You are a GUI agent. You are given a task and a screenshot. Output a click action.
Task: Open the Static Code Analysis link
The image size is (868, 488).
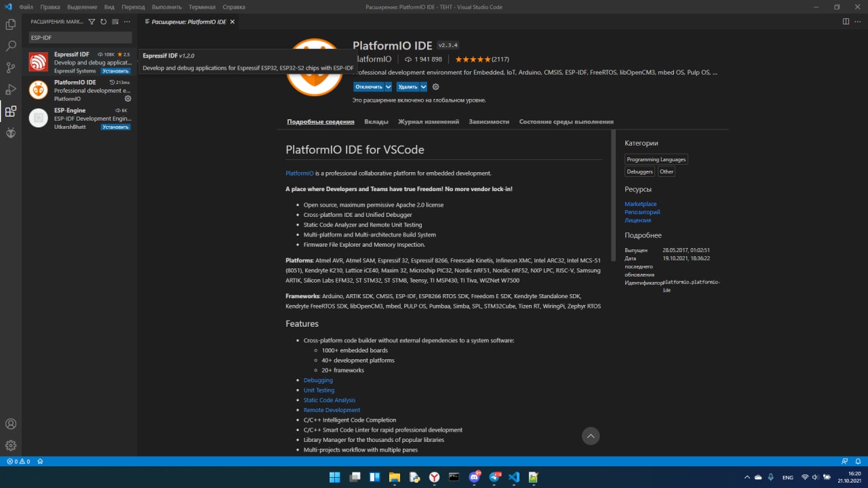pyautogui.click(x=330, y=401)
